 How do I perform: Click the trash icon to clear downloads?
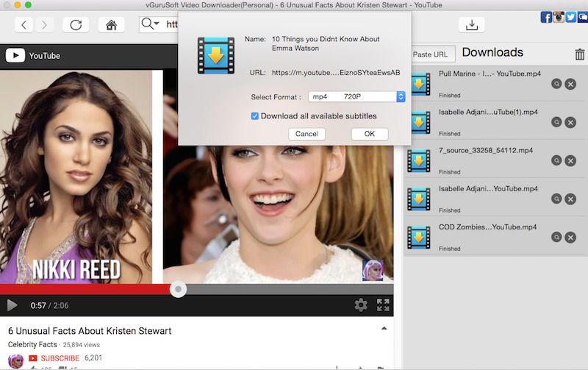coord(580,54)
